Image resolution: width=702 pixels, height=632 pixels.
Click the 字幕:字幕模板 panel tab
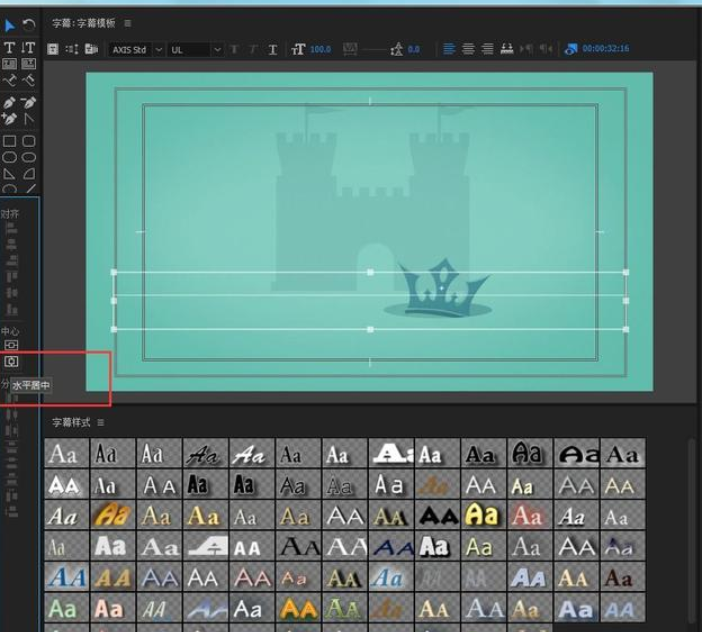[84, 23]
